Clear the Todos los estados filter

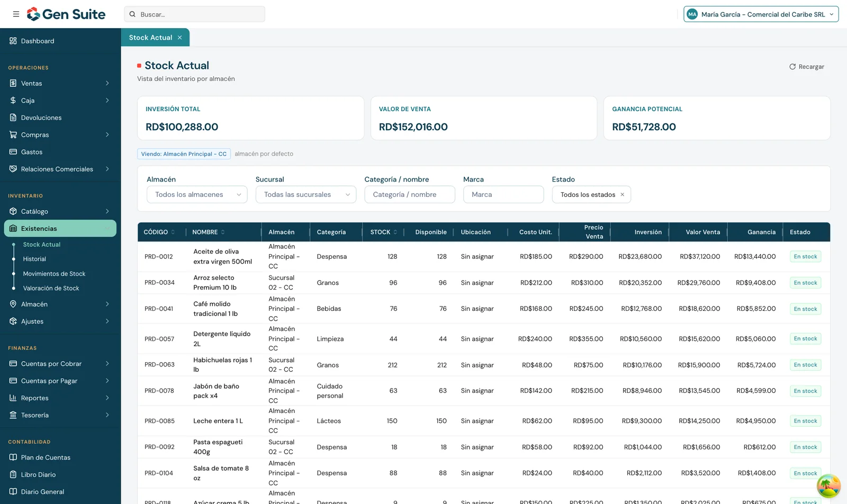[x=623, y=195]
